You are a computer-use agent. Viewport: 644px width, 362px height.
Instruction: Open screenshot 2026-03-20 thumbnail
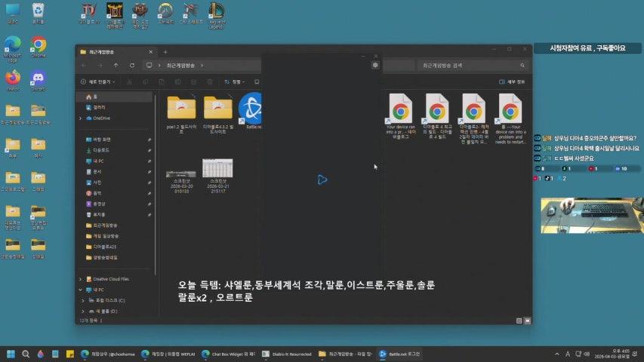pyautogui.click(x=181, y=182)
